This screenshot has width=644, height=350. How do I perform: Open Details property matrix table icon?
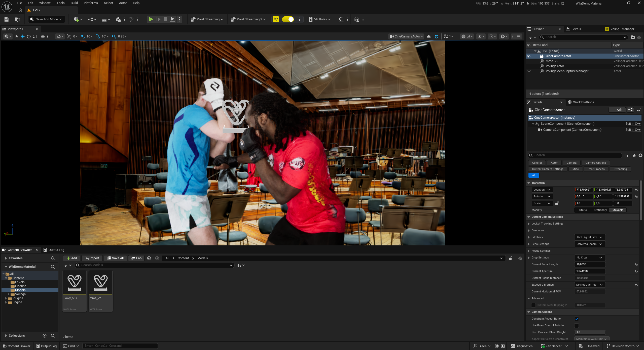[627, 155]
